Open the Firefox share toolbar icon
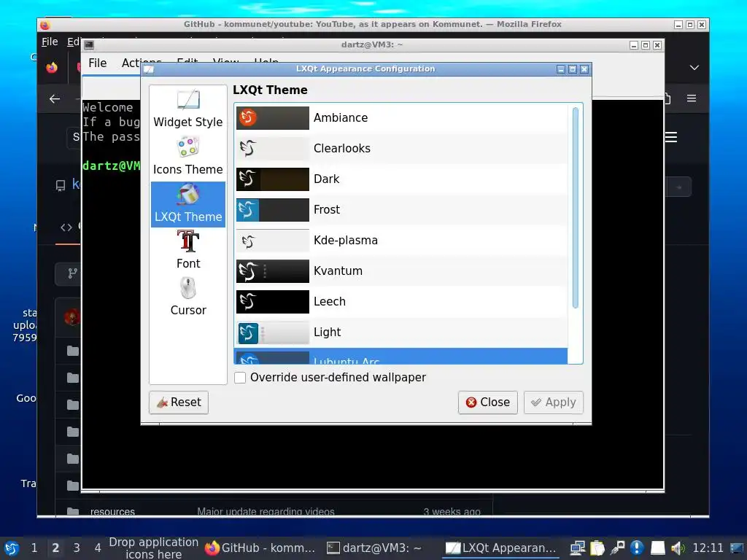The image size is (747, 560). (x=667, y=98)
